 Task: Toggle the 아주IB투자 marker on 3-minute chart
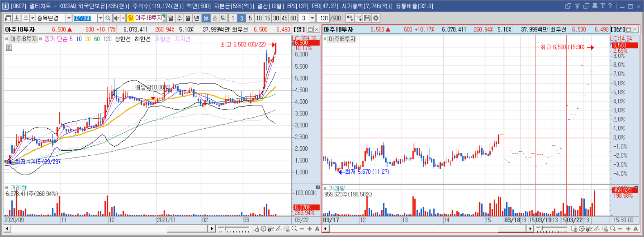[x=325, y=39]
